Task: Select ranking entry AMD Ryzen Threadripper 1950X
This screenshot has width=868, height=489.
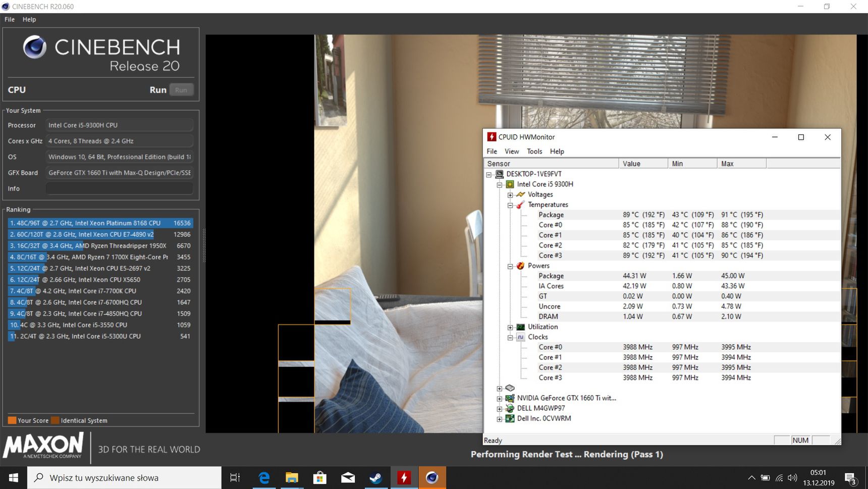Action: point(100,246)
